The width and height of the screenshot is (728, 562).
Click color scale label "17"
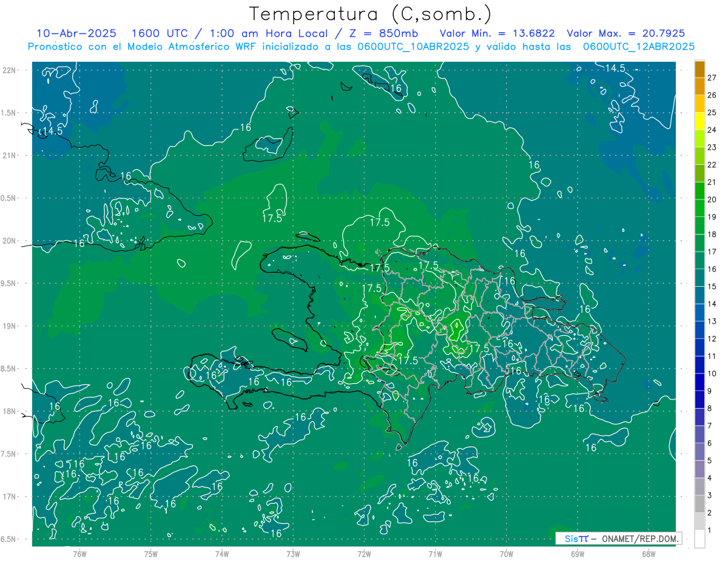pos(712,252)
